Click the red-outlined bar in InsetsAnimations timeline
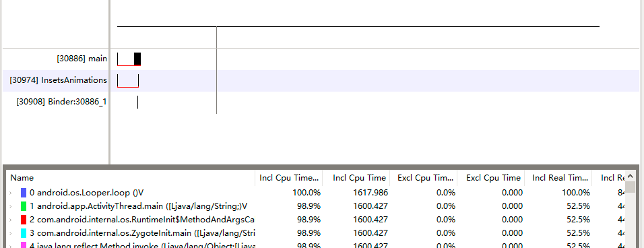The height and width of the screenshot is (248, 644). (x=128, y=80)
